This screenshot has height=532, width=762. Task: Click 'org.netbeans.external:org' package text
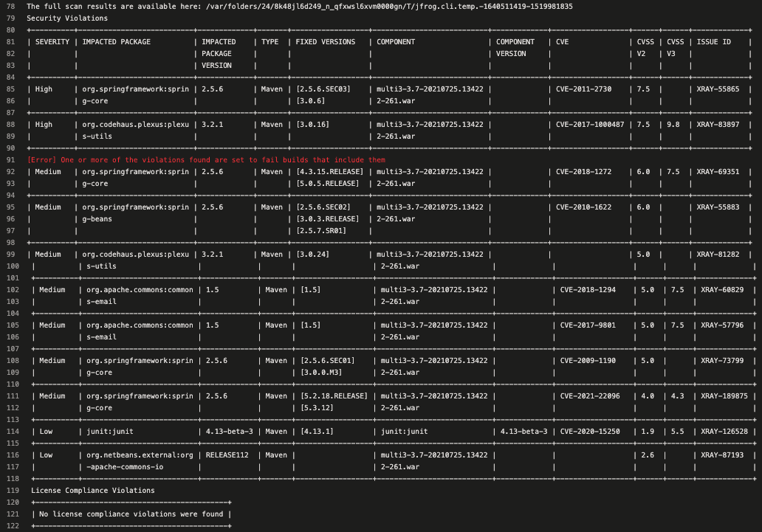pos(140,455)
